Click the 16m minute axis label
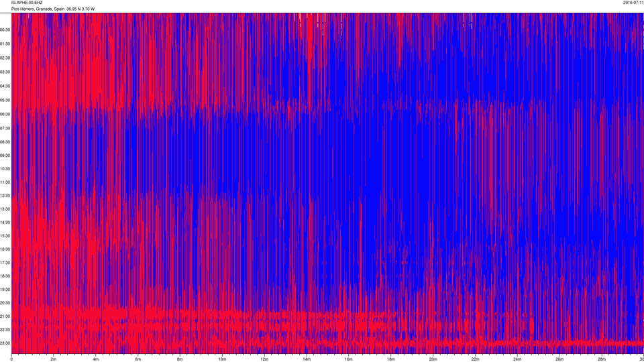The image size is (644, 362). [x=349, y=359]
